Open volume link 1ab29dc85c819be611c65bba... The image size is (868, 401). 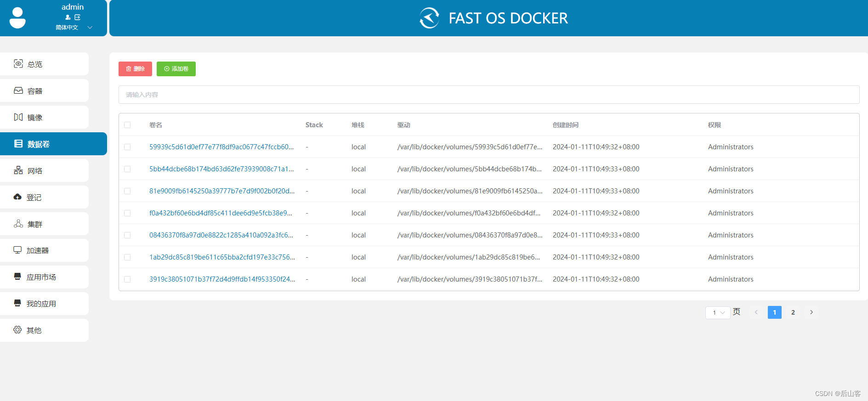click(x=222, y=257)
